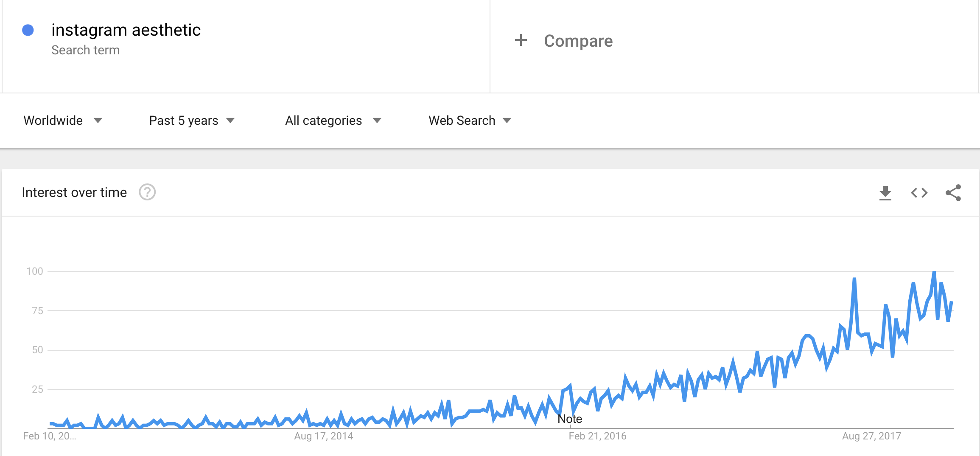The height and width of the screenshot is (456, 980).
Task: Click the blue legend dot for the search term
Action: [28, 30]
